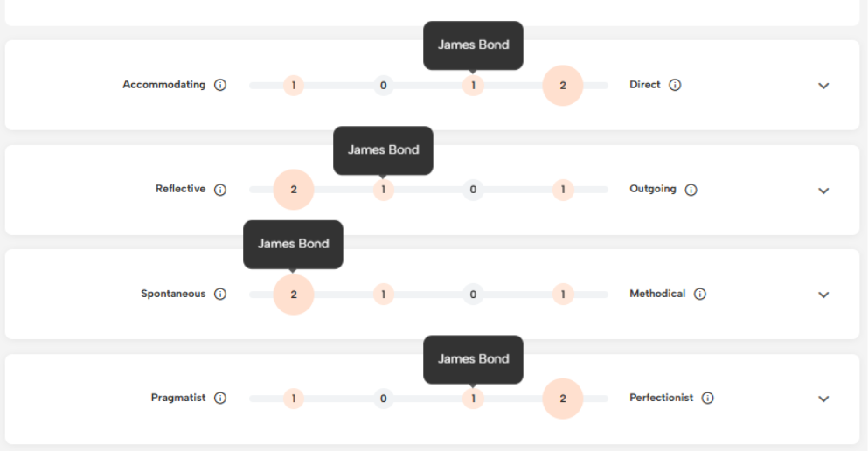Expand the Reflective–Outgoing row chevron

823,191
